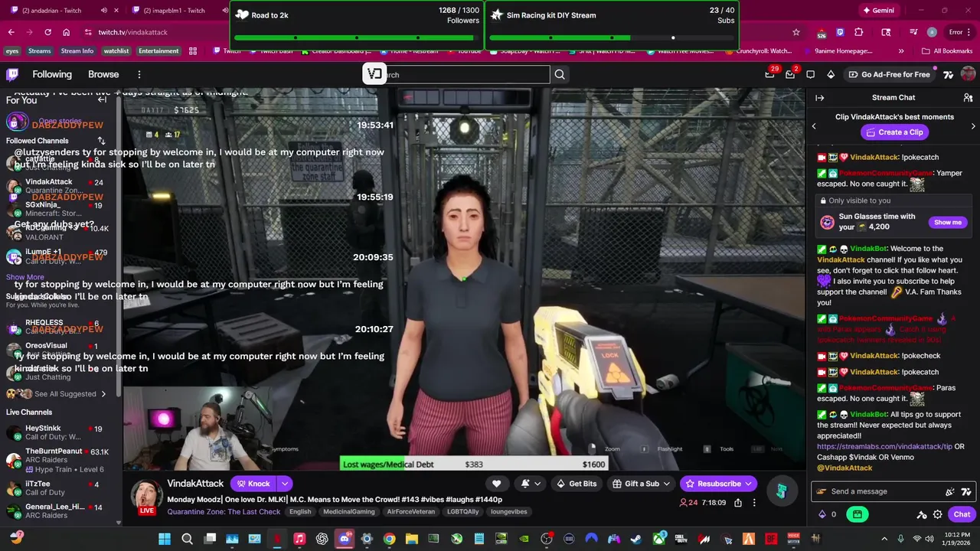Click the Twitch search input field
This screenshot has width=980, height=551.
coord(456,74)
